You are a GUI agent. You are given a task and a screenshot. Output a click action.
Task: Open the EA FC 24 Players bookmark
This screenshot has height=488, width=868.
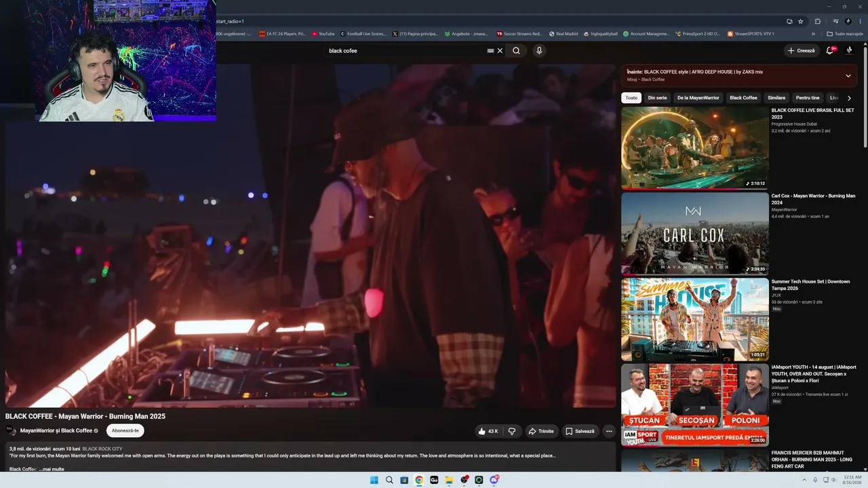point(283,33)
